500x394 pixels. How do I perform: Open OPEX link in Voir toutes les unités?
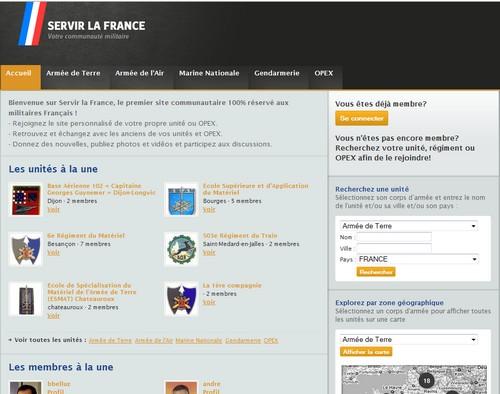coord(271,340)
